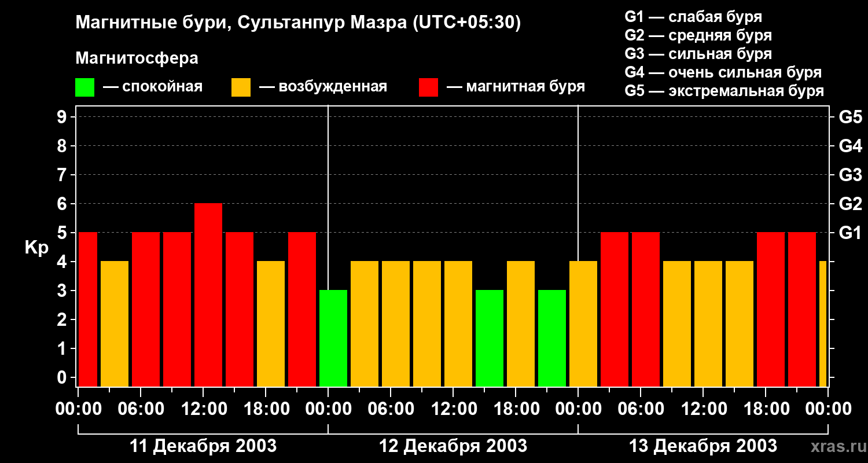The width and height of the screenshot is (868, 463).
Task: Click the "18:00" time label above 13 Декабря
Action: point(766,409)
